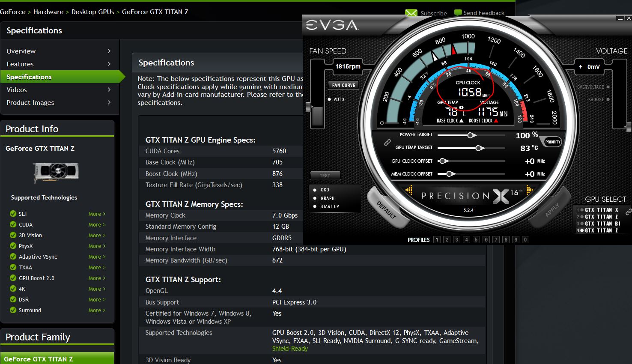
Task: Adjust the GPU Temp Target slider handle
Action: pos(480,148)
